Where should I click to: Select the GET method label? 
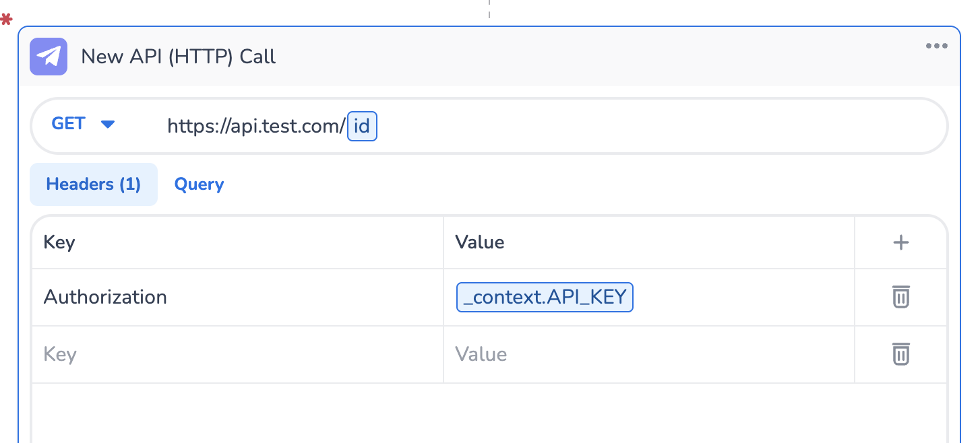pos(69,124)
